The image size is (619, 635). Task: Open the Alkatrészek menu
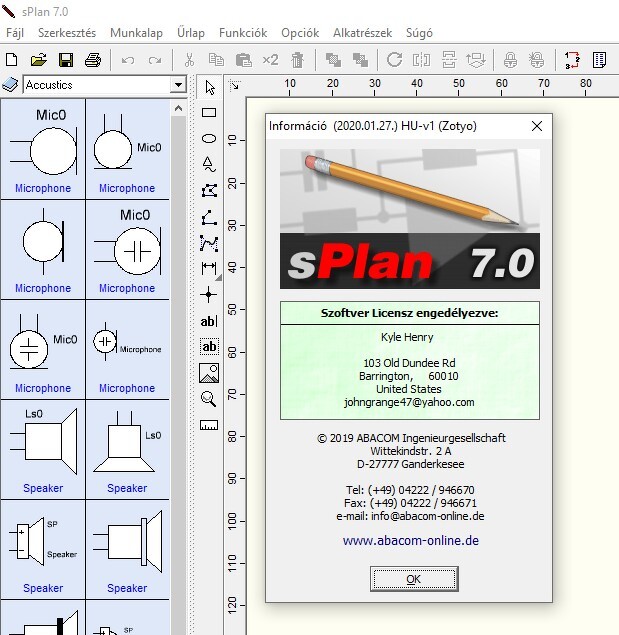tap(363, 33)
